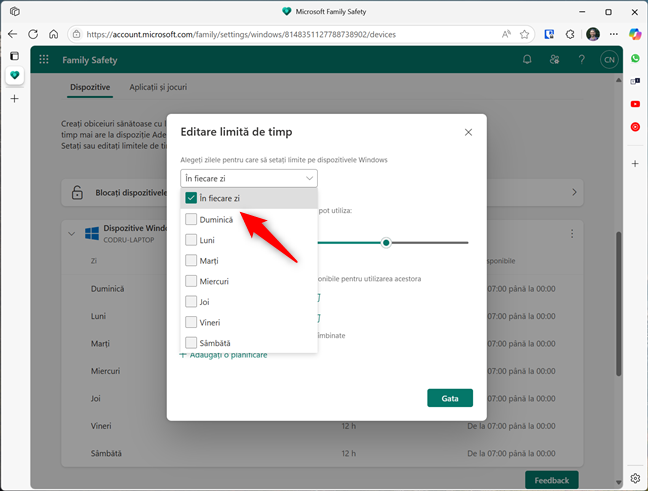Image resolution: width=648 pixels, height=491 pixels.
Task: Open YouTube sidebar icon
Action: coord(635,104)
